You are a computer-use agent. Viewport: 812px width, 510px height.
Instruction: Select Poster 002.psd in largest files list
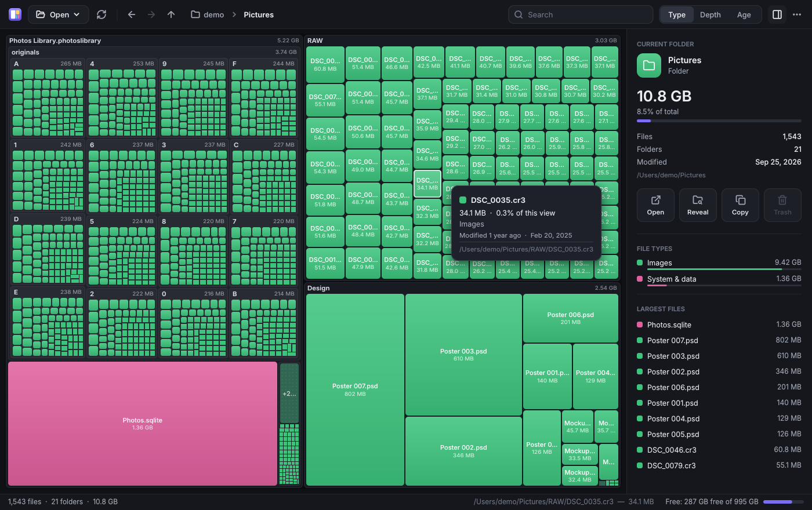[x=719, y=371]
